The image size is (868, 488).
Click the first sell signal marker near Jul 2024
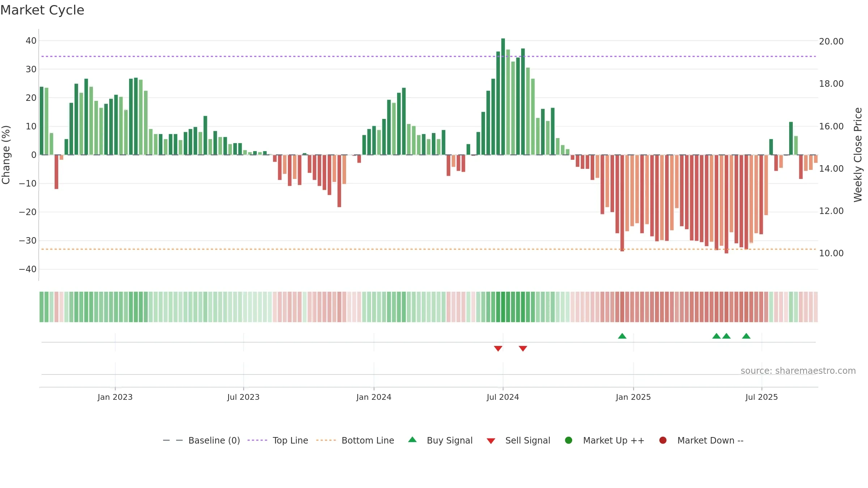[x=498, y=348]
